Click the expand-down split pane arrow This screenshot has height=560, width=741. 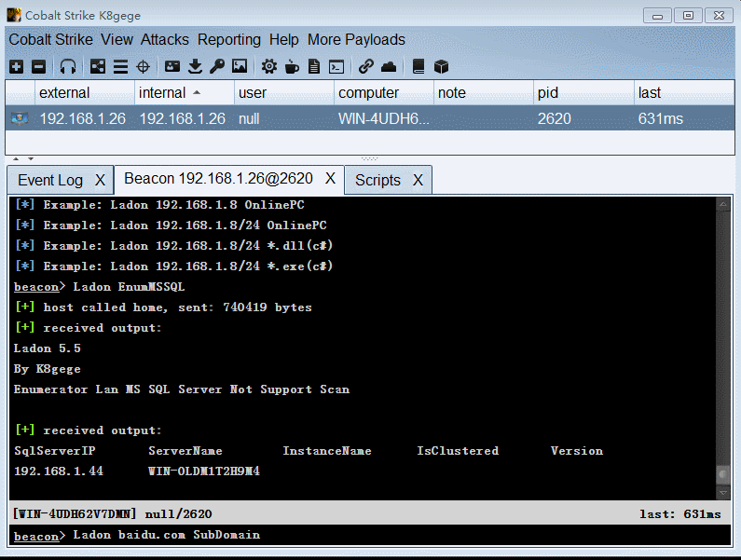[x=31, y=158]
